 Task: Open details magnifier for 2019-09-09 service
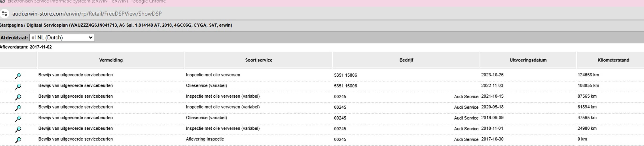tap(18, 118)
